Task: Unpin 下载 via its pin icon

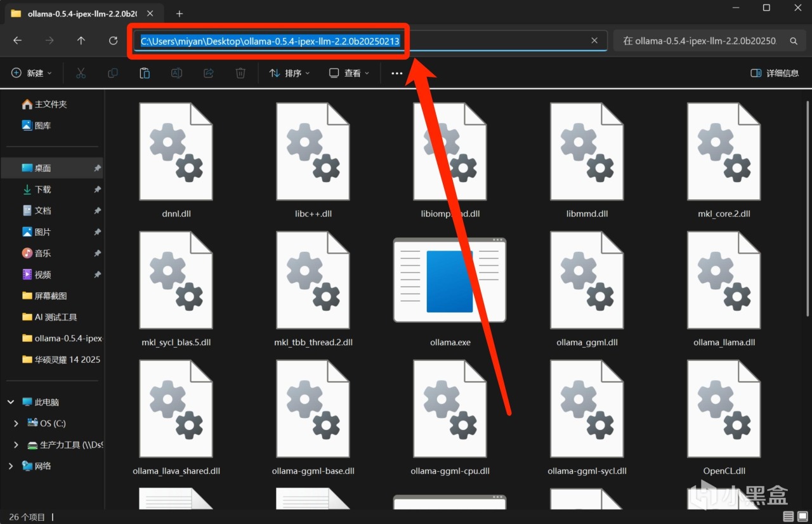Action: pyautogui.click(x=97, y=190)
